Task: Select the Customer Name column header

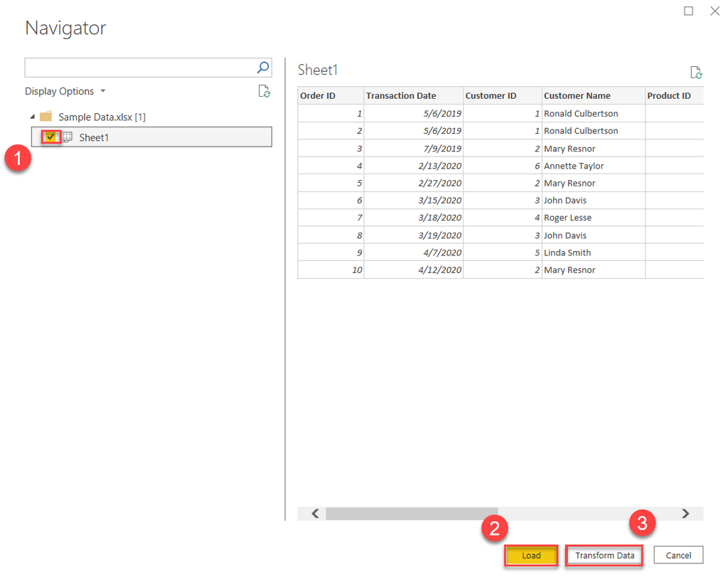Action: point(592,95)
